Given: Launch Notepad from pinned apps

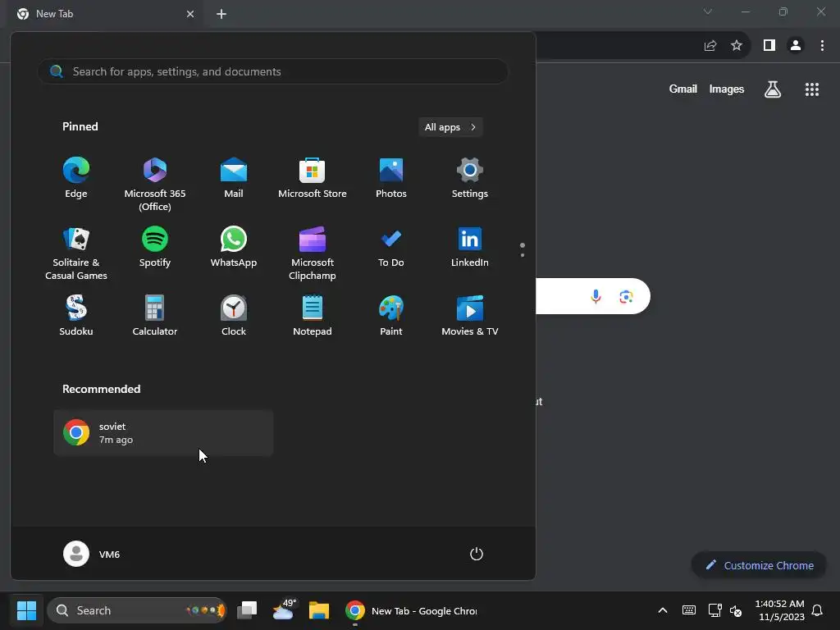Looking at the screenshot, I should [313, 316].
